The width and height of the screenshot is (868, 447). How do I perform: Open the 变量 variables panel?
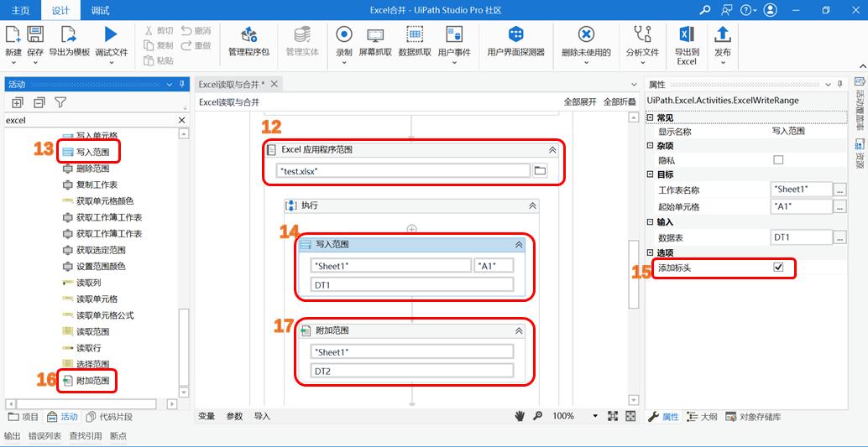pyautogui.click(x=207, y=416)
